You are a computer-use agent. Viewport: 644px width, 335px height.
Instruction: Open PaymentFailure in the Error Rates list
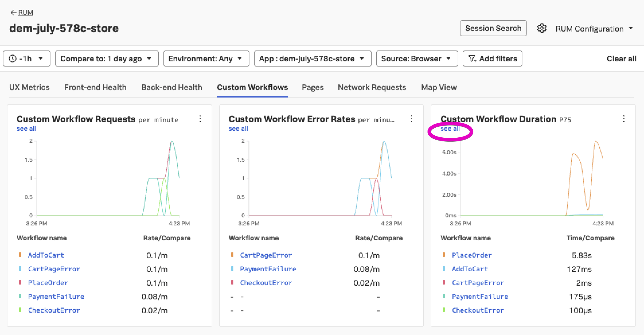pos(268,269)
